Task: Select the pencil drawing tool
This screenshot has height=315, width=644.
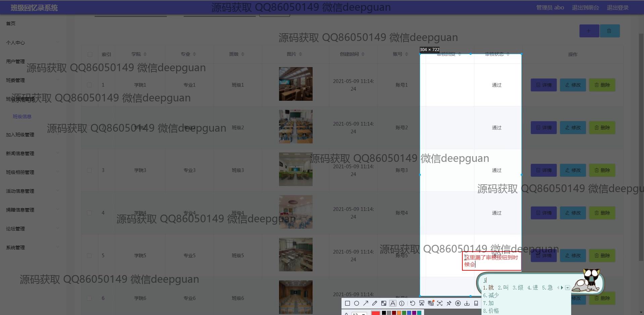Action: pyautogui.click(x=375, y=304)
